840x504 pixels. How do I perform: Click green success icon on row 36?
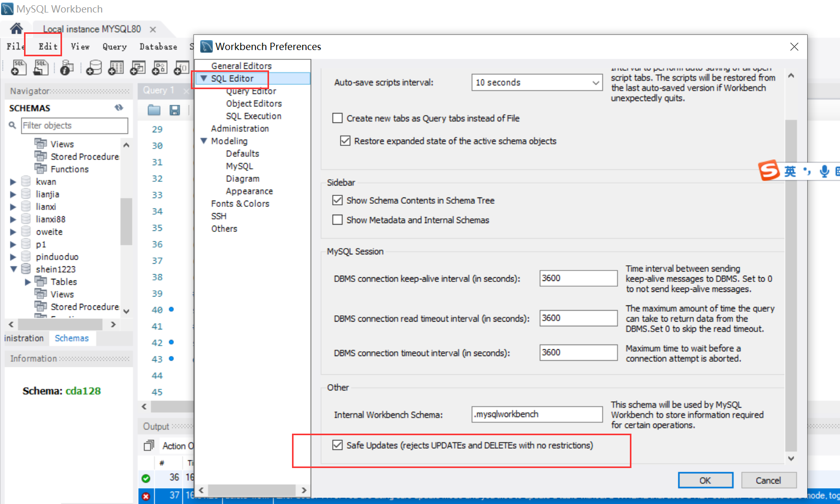tap(146, 478)
